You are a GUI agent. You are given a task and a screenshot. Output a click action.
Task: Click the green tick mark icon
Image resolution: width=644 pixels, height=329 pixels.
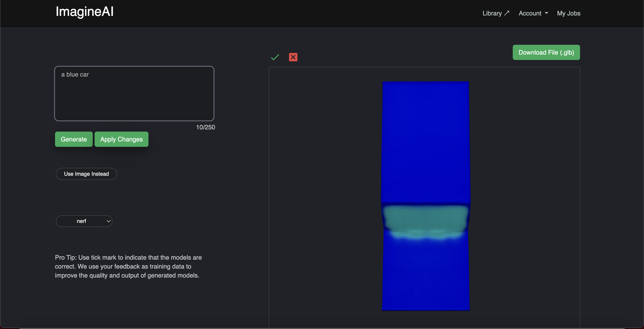tap(275, 57)
